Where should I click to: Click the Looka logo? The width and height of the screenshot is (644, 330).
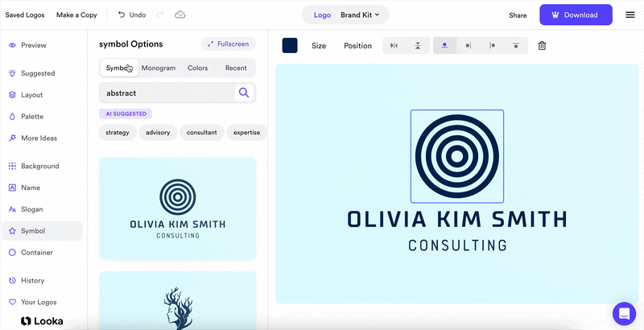pos(43,320)
